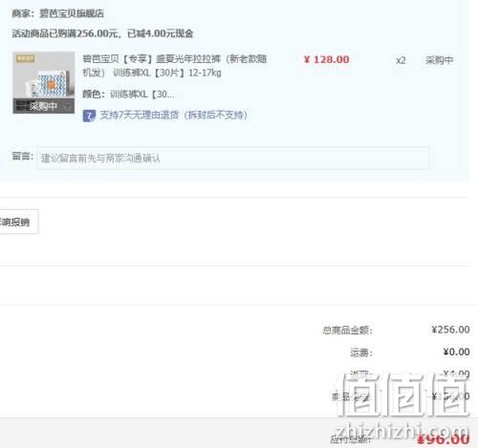
Task: Click the yellow tag badge on thumbnail
Action: click(26, 58)
